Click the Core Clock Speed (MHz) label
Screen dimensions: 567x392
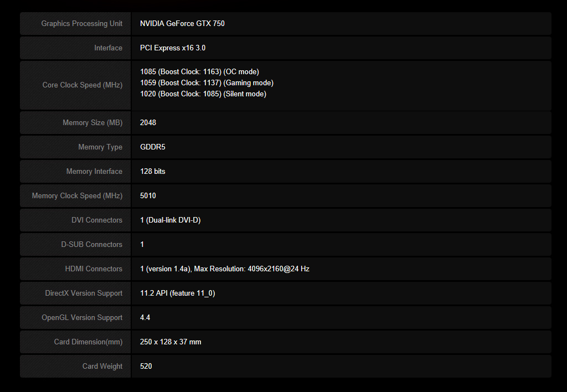(x=82, y=85)
